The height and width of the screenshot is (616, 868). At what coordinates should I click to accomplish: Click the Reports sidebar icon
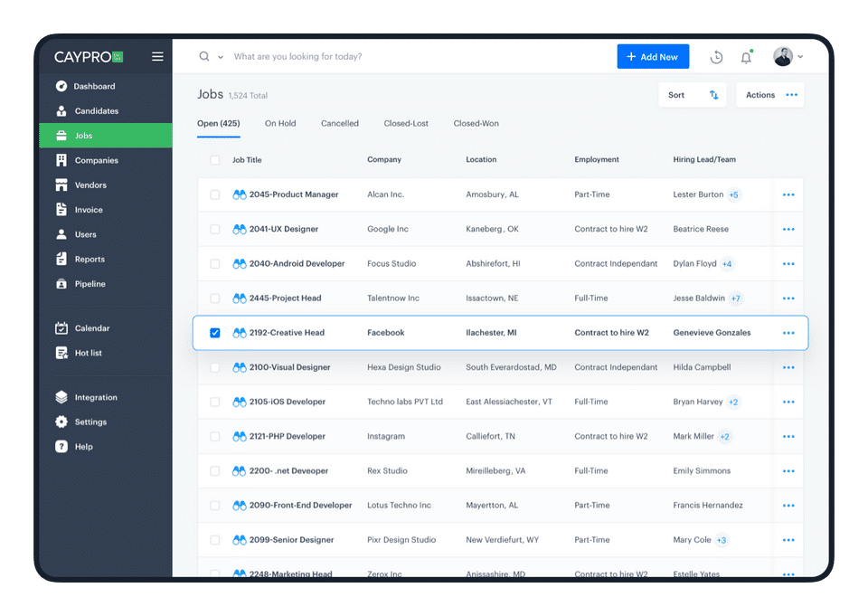(61, 259)
